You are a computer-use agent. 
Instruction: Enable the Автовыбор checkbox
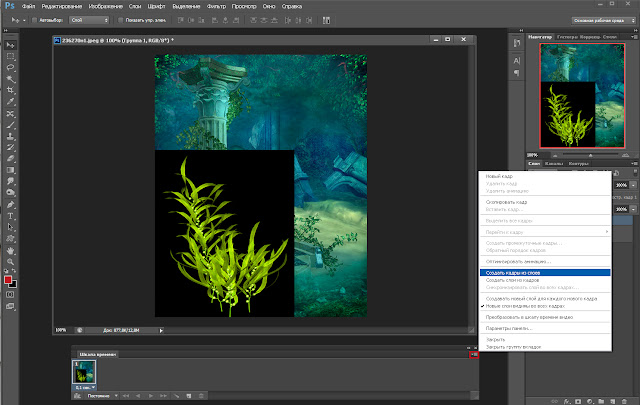tap(34, 20)
